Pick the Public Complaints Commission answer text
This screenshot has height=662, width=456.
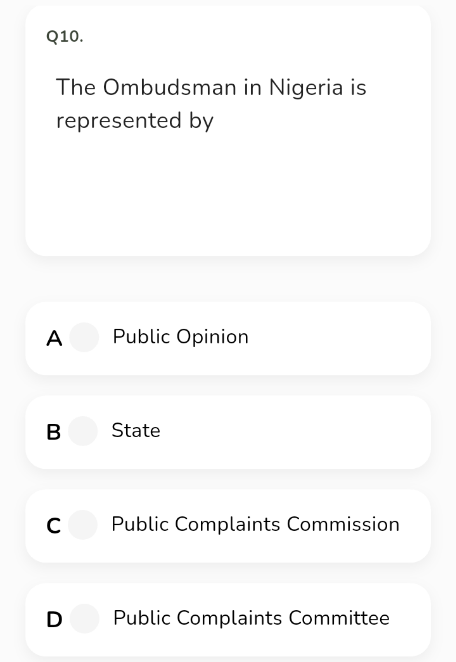click(255, 524)
